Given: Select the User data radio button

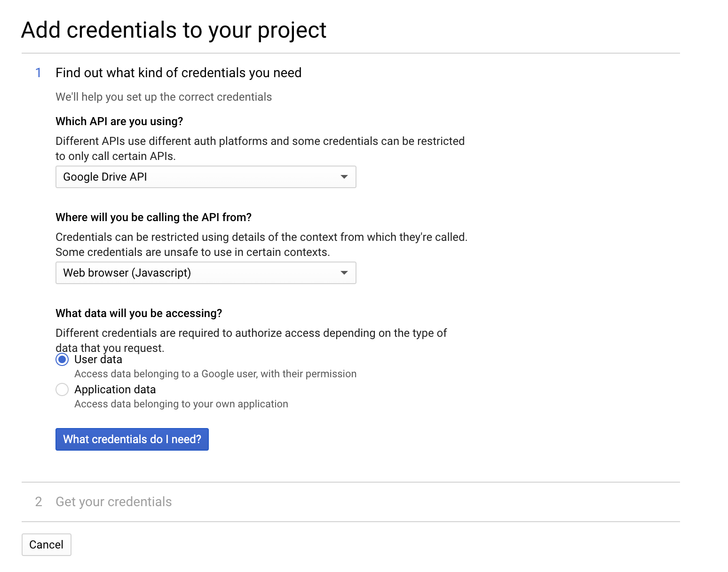Looking at the screenshot, I should click(62, 360).
